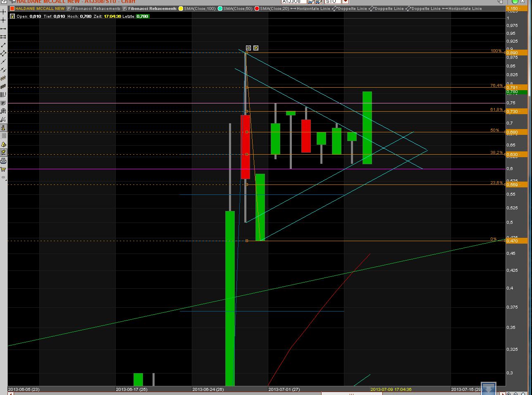Click the cyan SMA 50 color dot

coord(220,8)
